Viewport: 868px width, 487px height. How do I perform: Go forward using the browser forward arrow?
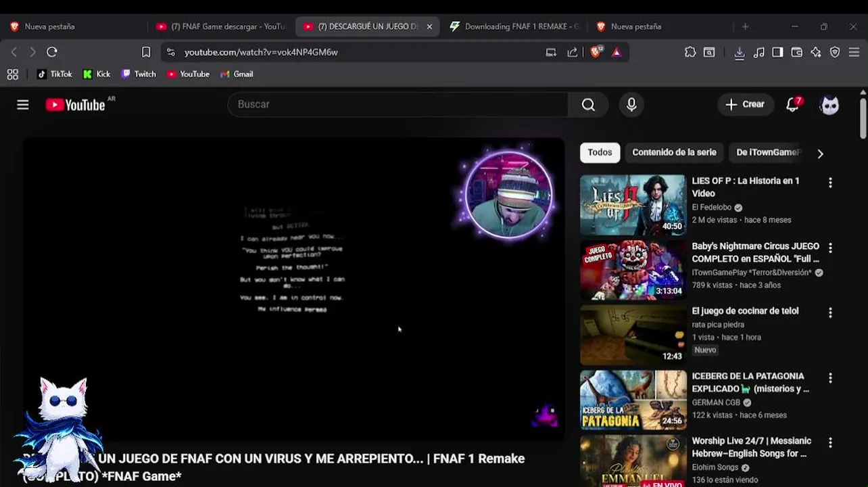click(32, 52)
